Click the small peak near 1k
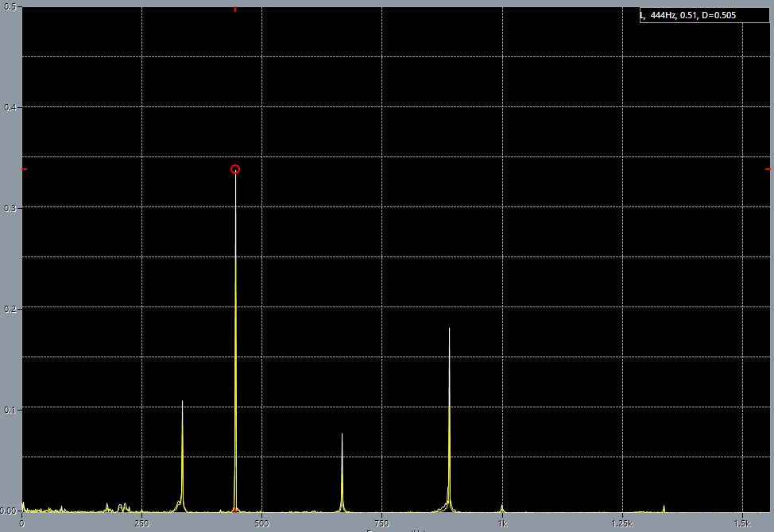The height and width of the screenshot is (532, 774). [x=501, y=506]
